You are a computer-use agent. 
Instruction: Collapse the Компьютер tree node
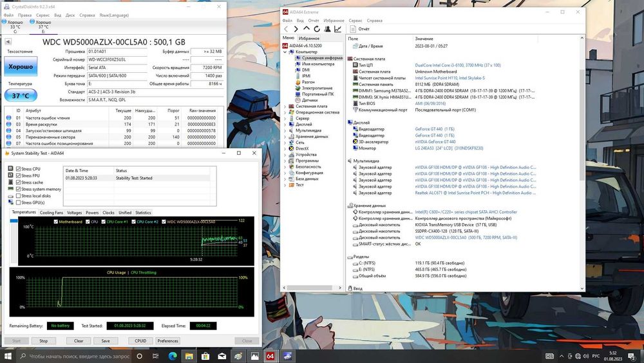pos(285,52)
